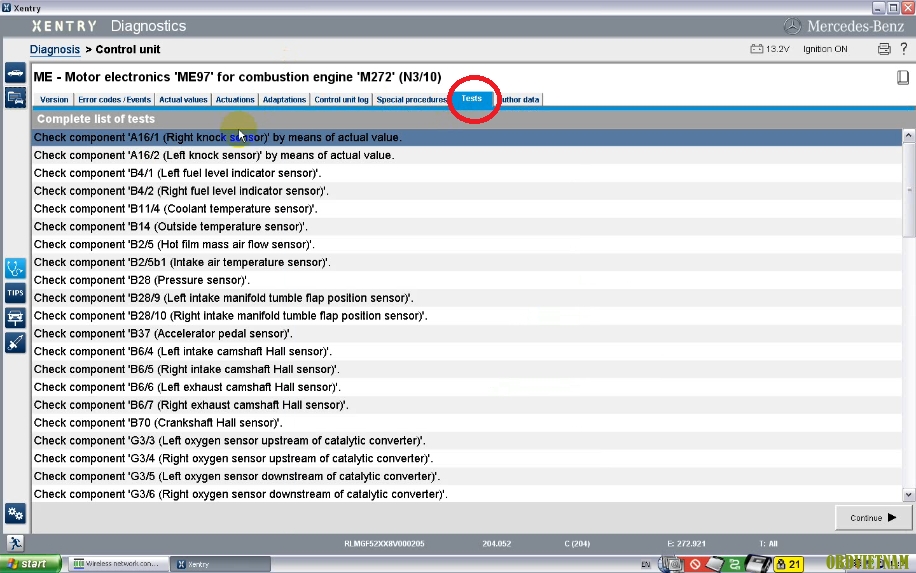
Task: Switch to the Version tab
Action: point(54,100)
